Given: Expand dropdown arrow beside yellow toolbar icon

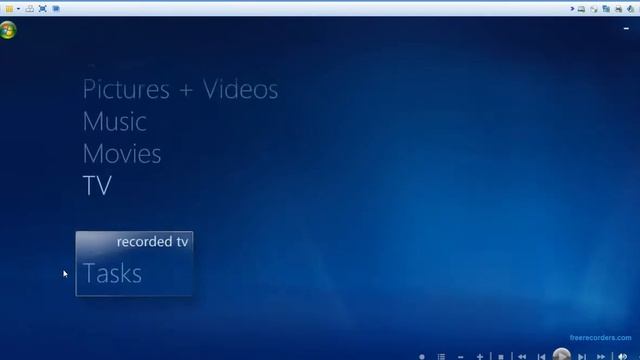Looking at the screenshot, I should click(18, 9).
